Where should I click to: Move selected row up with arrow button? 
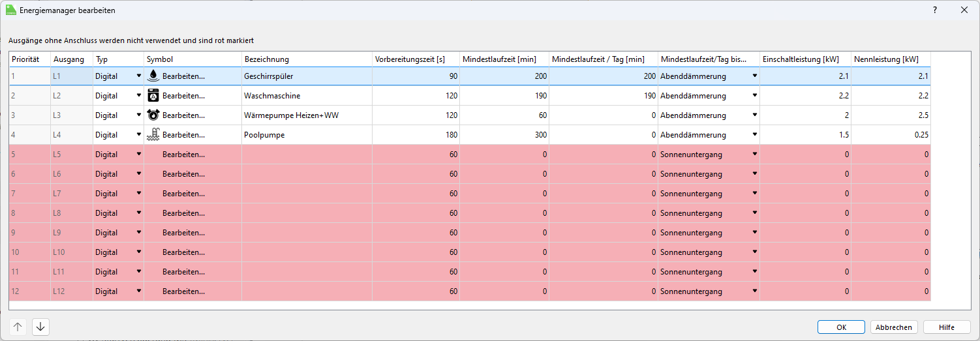(18, 327)
